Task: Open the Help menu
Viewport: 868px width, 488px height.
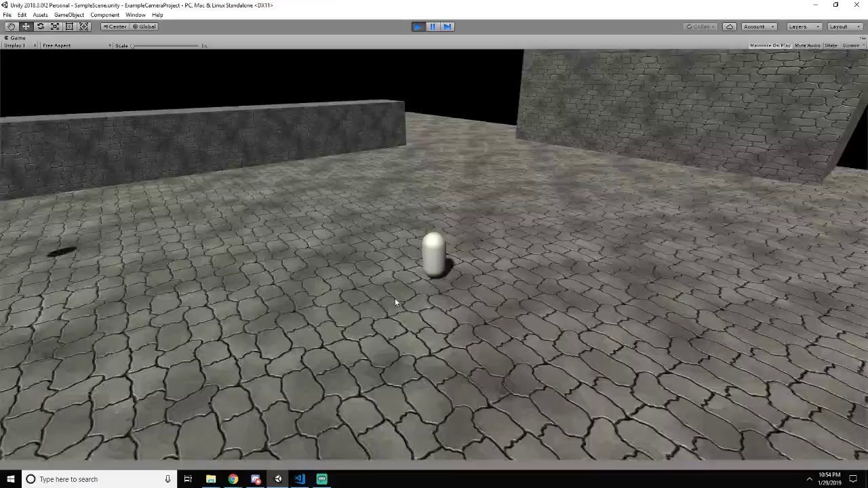Action: [157, 15]
